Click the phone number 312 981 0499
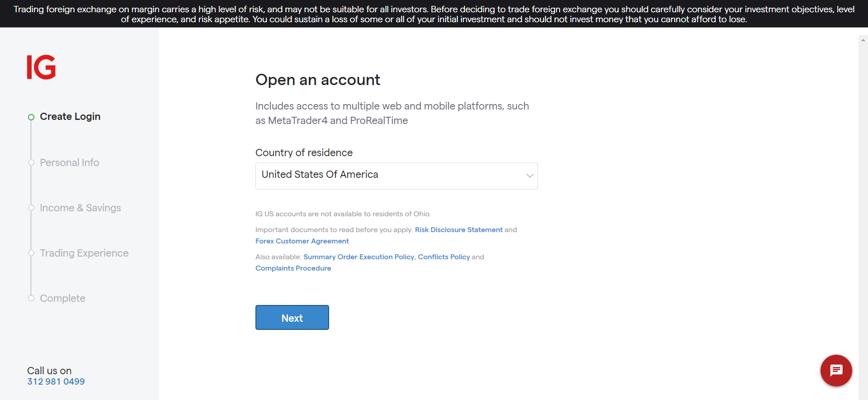The image size is (868, 400). click(56, 381)
